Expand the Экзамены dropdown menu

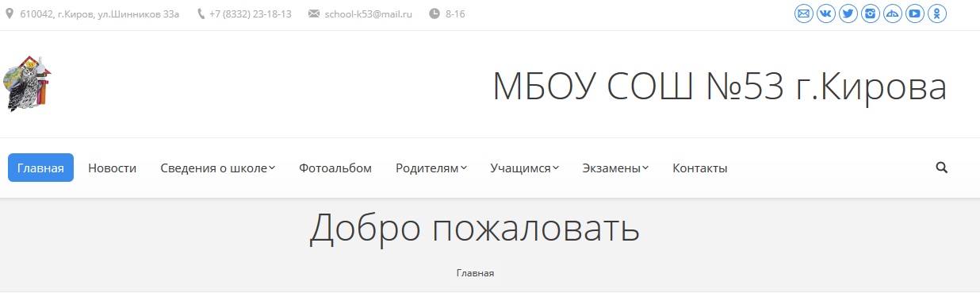click(x=615, y=168)
